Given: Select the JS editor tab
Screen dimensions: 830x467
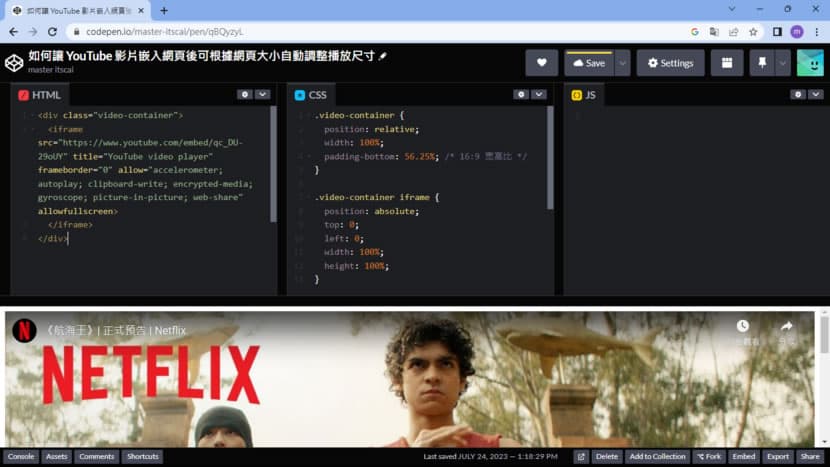Looking at the screenshot, I should [x=584, y=95].
